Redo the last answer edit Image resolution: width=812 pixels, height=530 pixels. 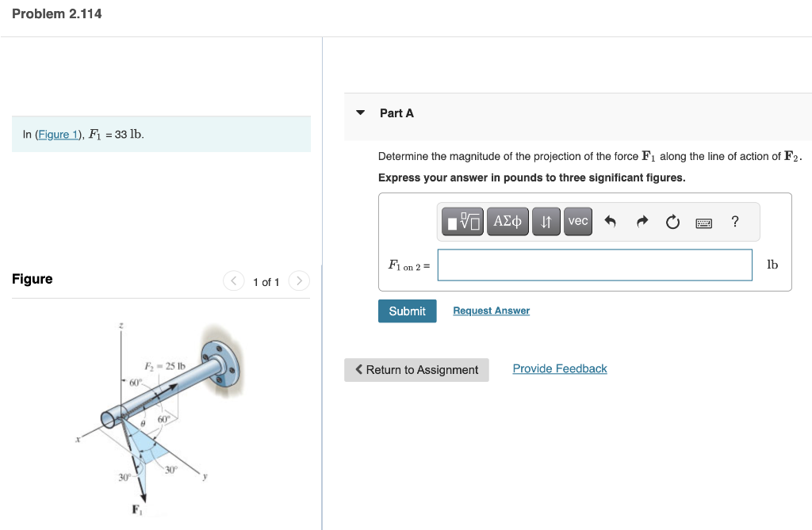point(642,221)
